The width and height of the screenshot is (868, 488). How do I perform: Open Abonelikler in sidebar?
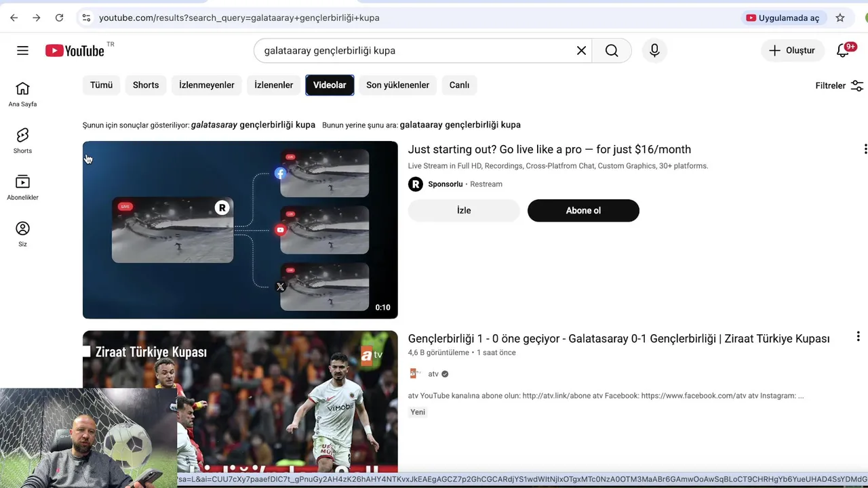pos(22,188)
